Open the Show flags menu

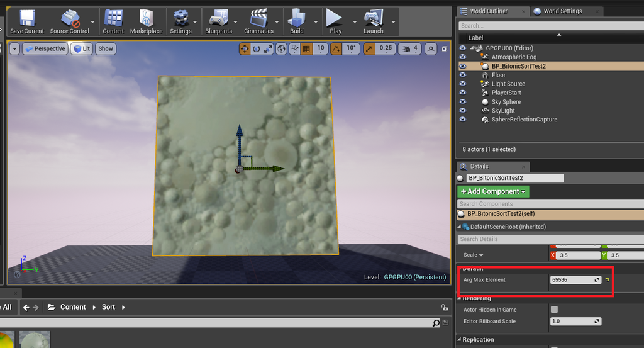click(106, 49)
